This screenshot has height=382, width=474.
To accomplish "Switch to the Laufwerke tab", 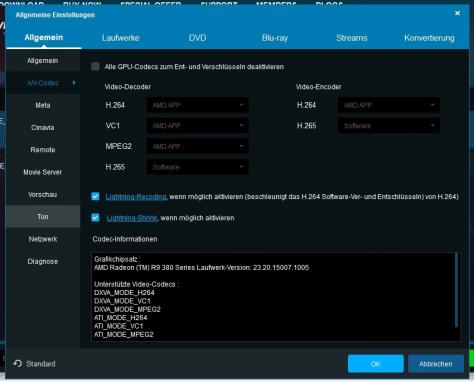I will [121, 38].
